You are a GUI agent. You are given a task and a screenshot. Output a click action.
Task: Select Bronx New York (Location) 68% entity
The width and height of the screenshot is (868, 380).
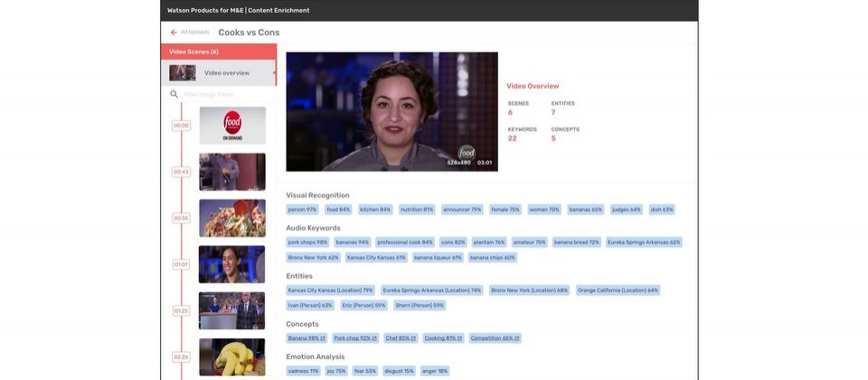(530, 290)
